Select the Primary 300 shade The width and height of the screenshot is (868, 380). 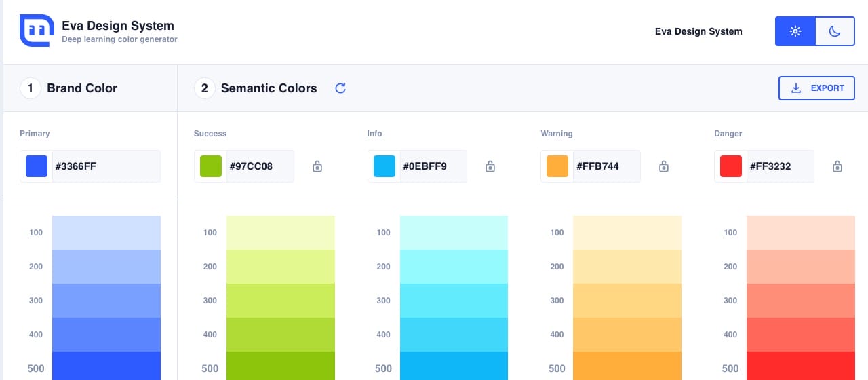coord(106,301)
